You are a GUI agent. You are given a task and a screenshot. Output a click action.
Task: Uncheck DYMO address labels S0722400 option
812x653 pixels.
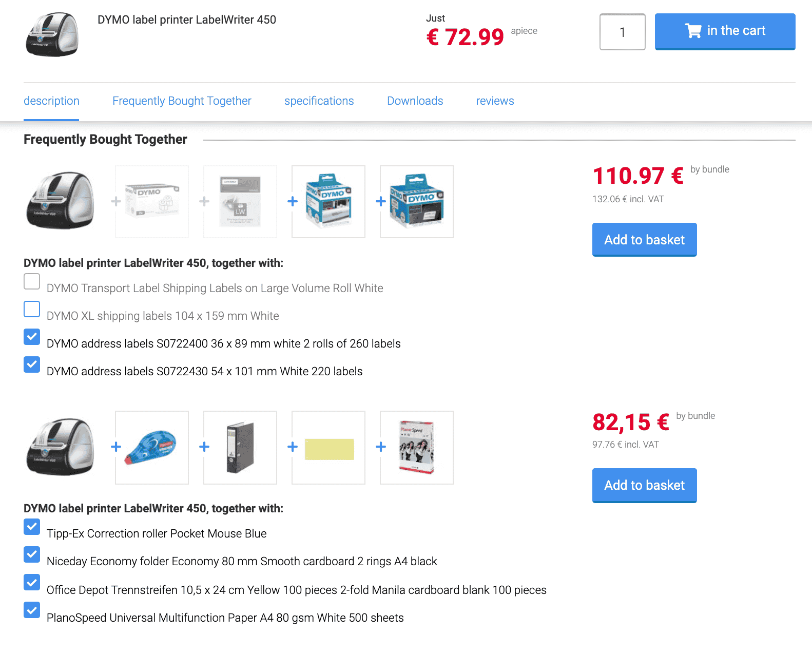pyautogui.click(x=32, y=337)
